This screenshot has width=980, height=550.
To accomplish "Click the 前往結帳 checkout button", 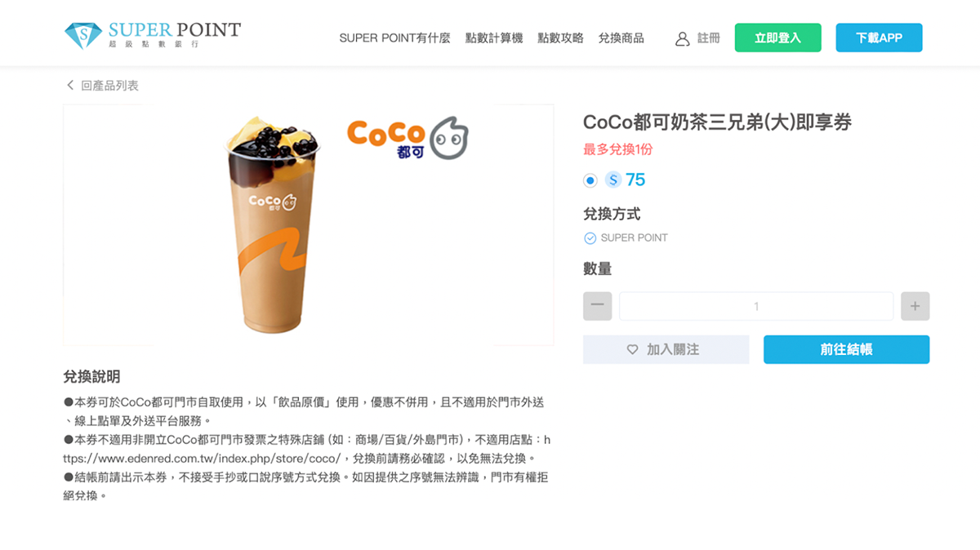I will [x=846, y=349].
